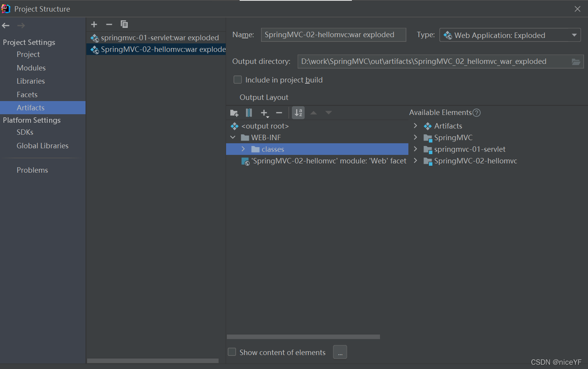Viewport: 588px width, 369px height.
Task: Close the Project Structure dialog
Action: pyautogui.click(x=578, y=9)
